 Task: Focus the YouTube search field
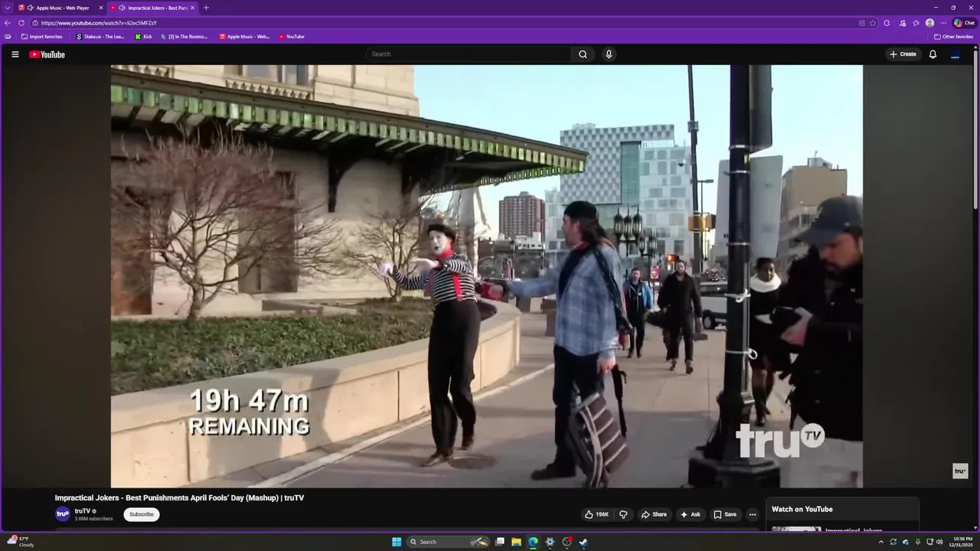(x=469, y=54)
